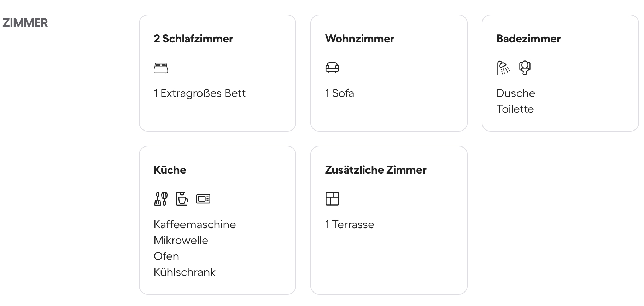Click the Badezimmer card title
This screenshot has width=644, height=306.
coord(528,39)
